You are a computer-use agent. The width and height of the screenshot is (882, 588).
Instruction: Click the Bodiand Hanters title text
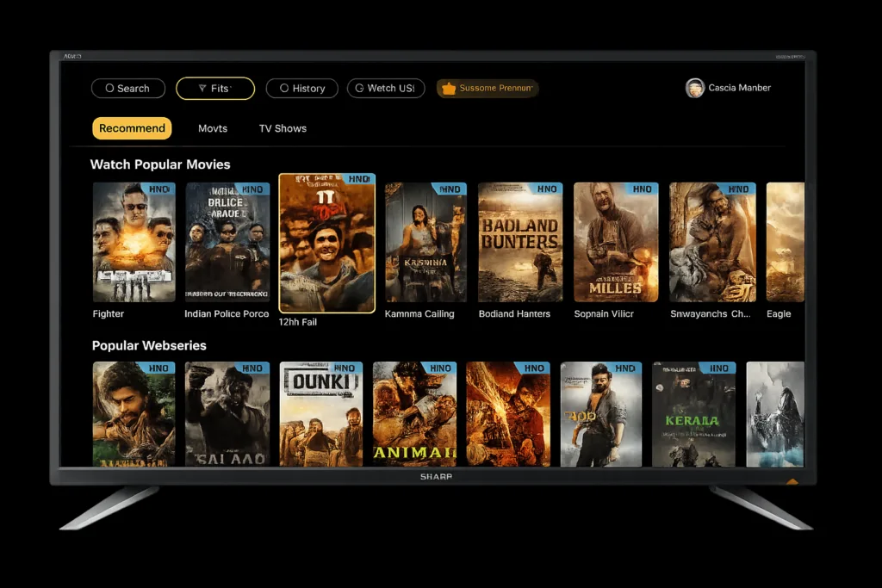tap(514, 313)
